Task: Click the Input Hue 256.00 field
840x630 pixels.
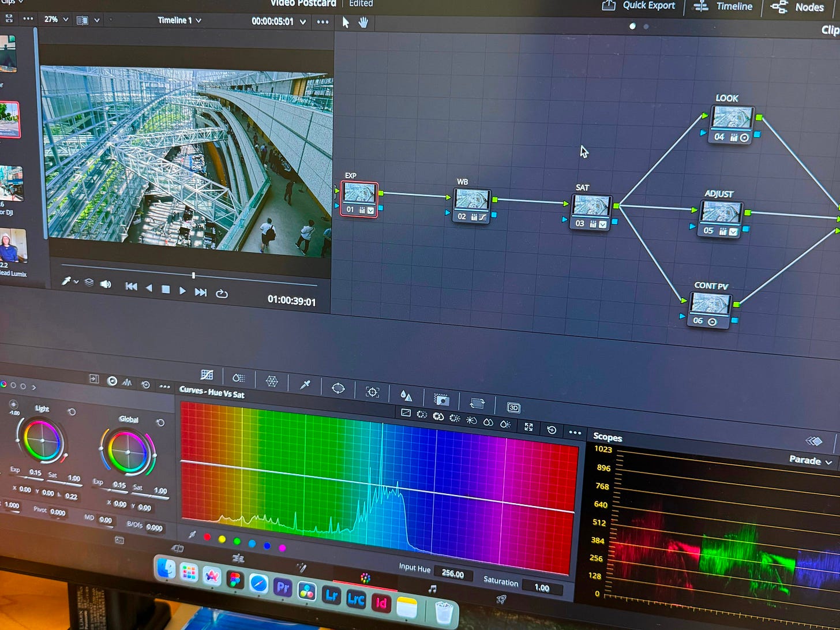Action: [x=452, y=573]
